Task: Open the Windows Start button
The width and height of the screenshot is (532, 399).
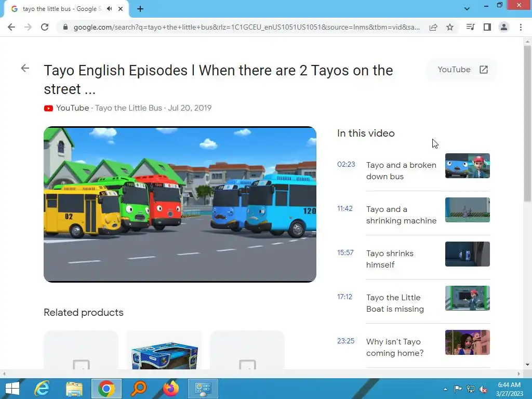Action: tap(12, 389)
